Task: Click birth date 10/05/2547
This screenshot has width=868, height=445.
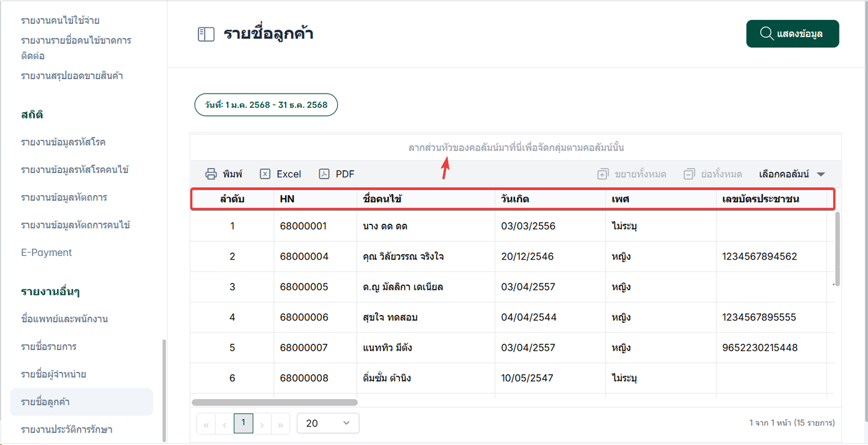Action: (528, 378)
